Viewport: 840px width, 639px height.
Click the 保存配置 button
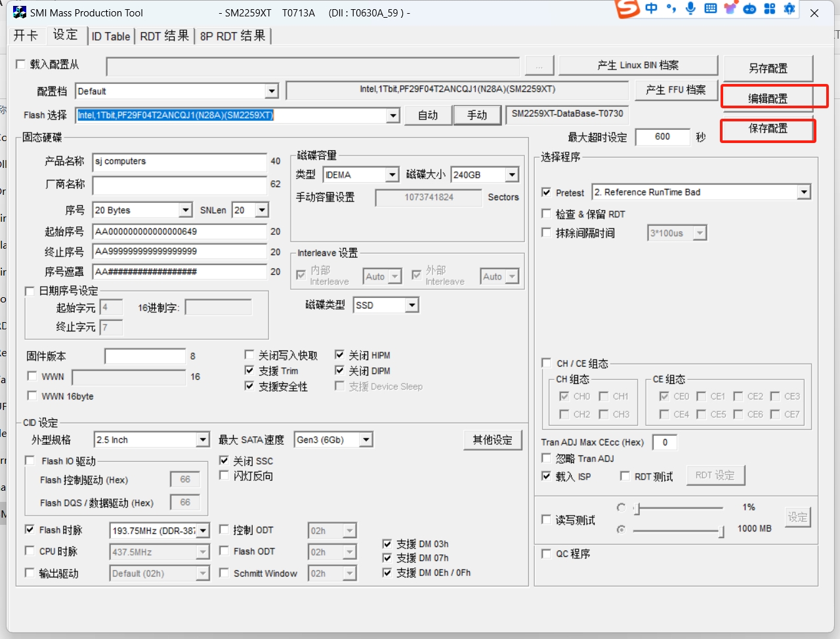tap(768, 128)
